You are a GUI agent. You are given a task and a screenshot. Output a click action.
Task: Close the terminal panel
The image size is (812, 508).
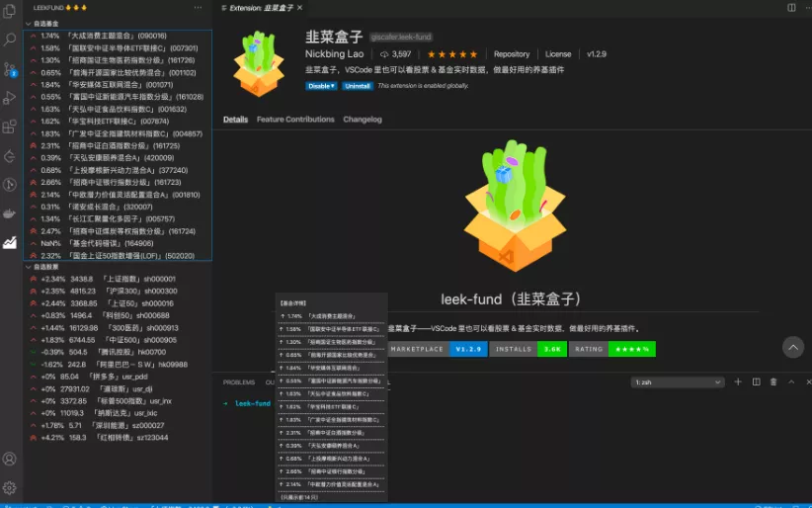point(808,382)
